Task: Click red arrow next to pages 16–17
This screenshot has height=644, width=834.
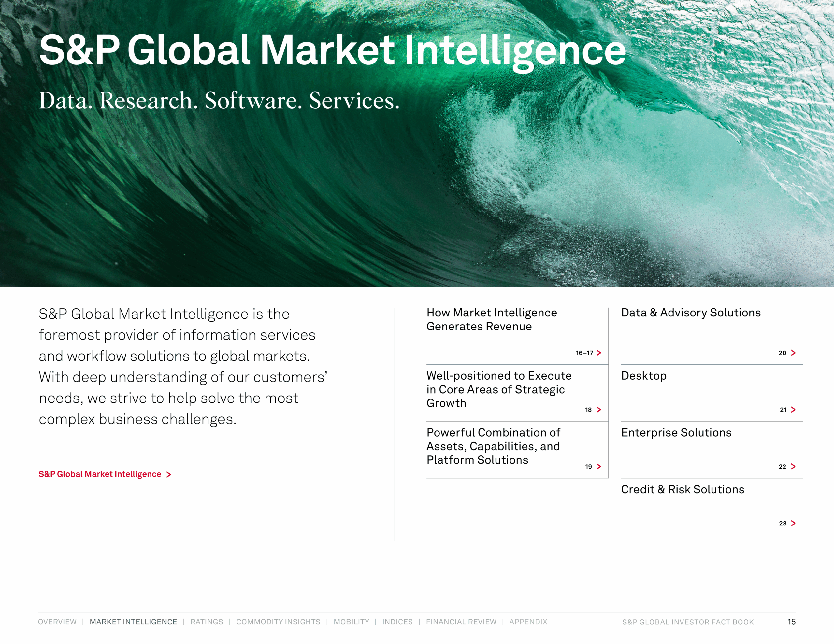Action: (x=599, y=353)
